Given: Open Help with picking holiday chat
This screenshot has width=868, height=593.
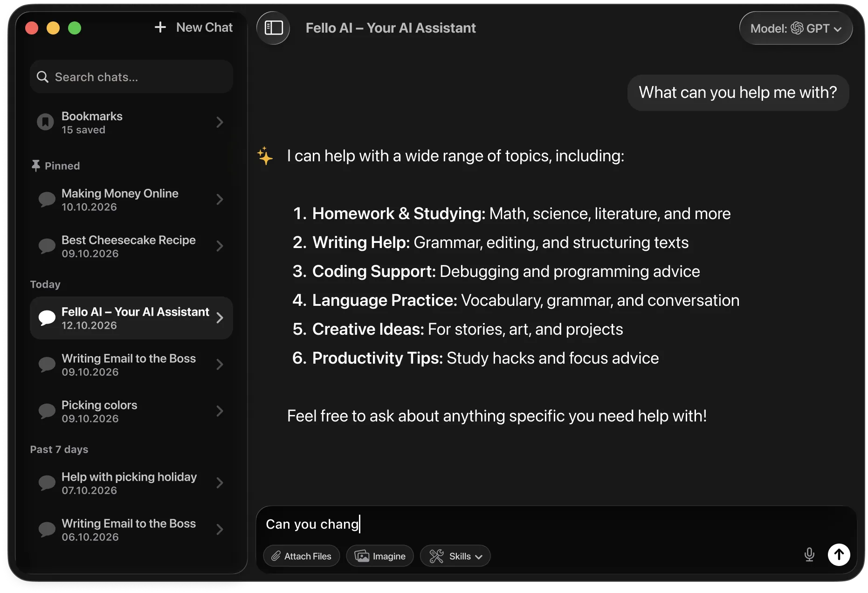Looking at the screenshot, I should 131,483.
